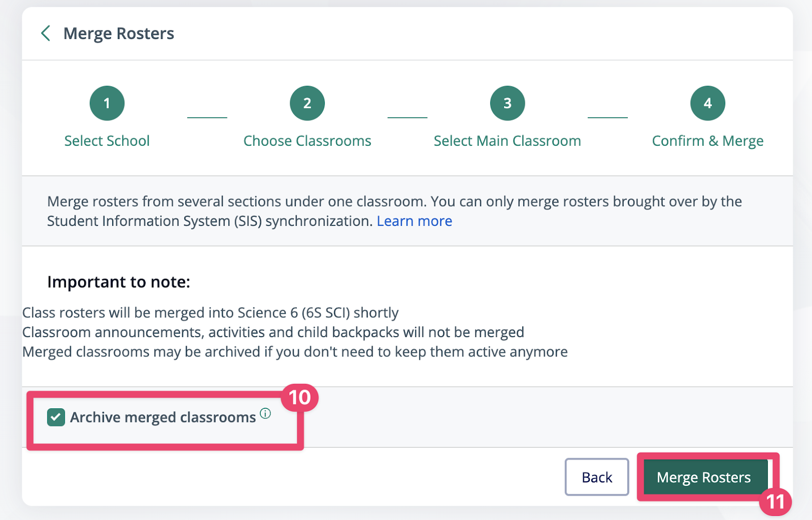
Task: Click the Archive merged classrooms label text
Action: pyautogui.click(x=163, y=417)
